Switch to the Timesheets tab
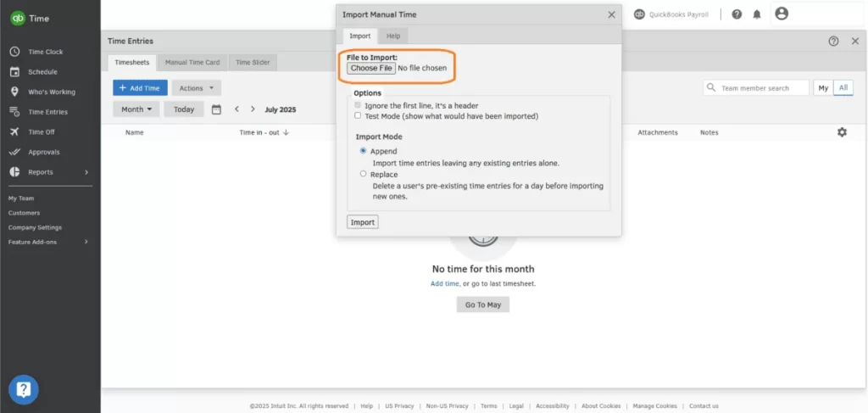Image resolution: width=868 pixels, height=413 pixels. coord(131,63)
